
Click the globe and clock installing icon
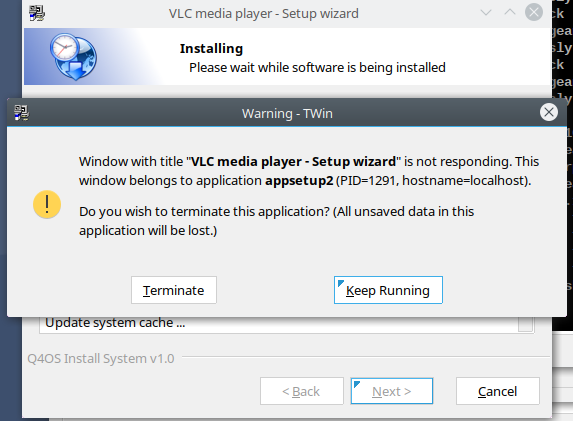click(73, 57)
